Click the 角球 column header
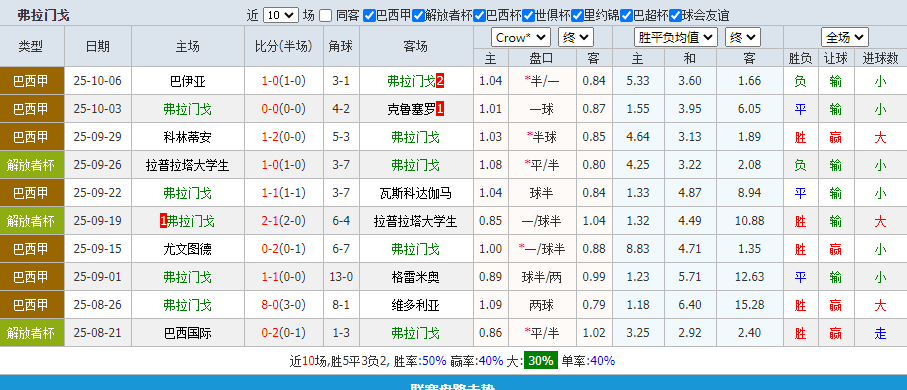This screenshot has height=390, width=907. coord(341,46)
